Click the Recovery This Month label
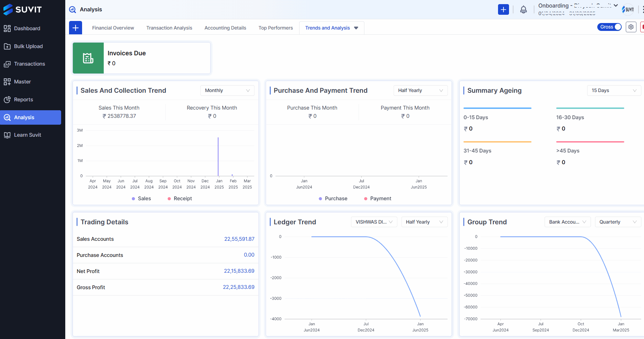This screenshot has width=644, height=339. [212, 108]
